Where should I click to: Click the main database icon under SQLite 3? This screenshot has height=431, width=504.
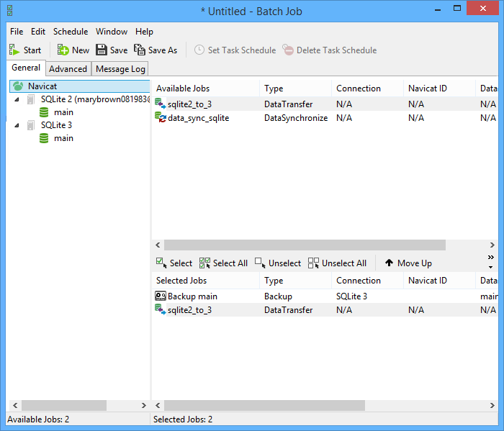44,138
